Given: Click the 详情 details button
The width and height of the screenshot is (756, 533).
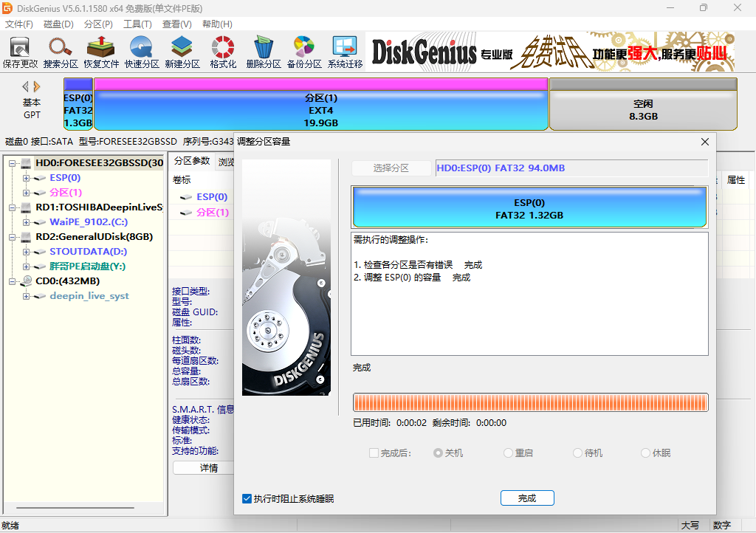Looking at the screenshot, I should [x=203, y=468].
